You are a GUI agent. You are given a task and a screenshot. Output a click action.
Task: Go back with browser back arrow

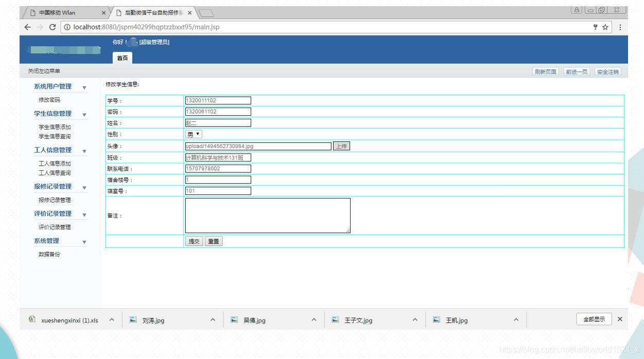click(x=28, y=27)
